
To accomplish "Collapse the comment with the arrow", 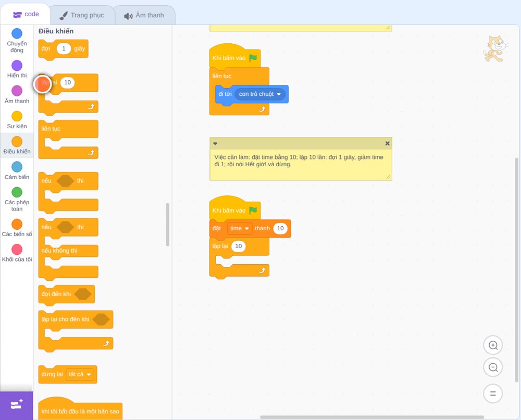I will [x=215, y=143].
